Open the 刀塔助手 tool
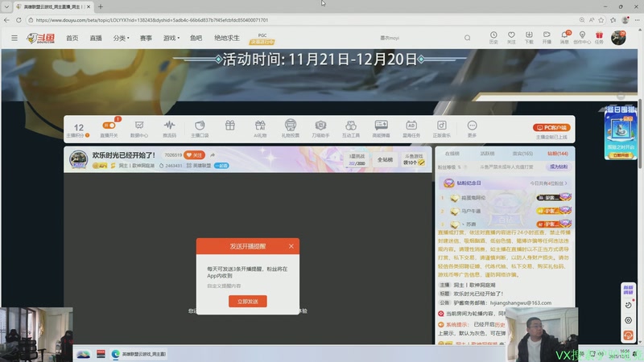This screenshot has width=644, height=362. (x=320, y=129)
